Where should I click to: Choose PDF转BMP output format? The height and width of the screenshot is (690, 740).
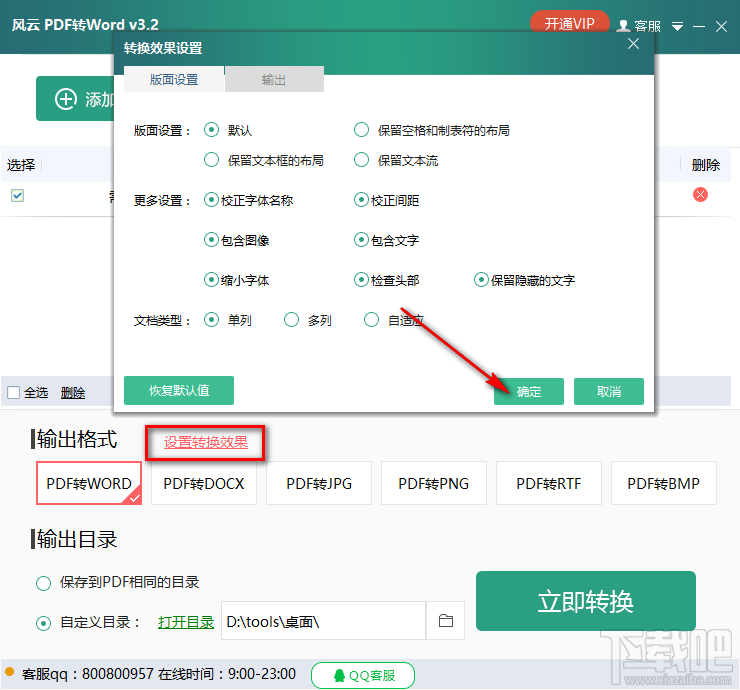(664, 483)
